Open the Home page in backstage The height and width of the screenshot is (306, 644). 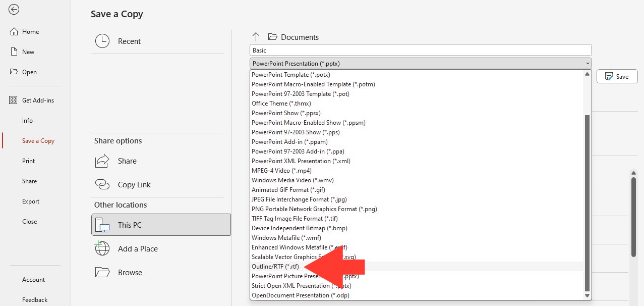coord(30,32)
